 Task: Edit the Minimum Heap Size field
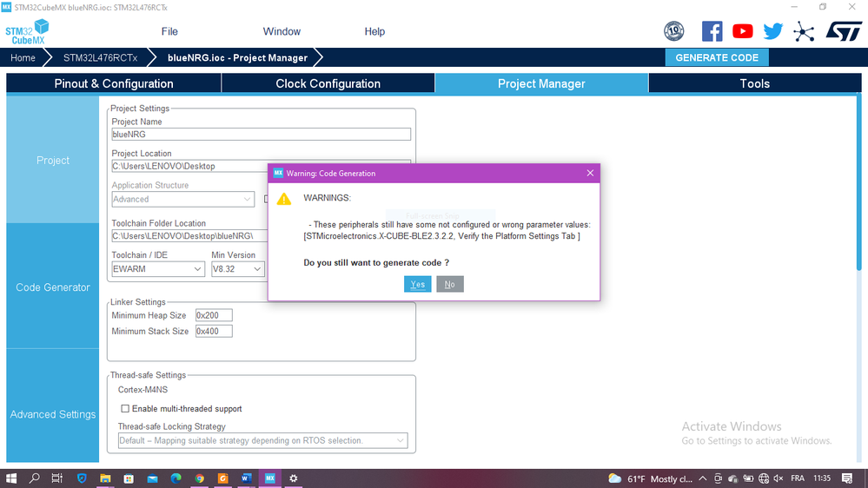click(x=214, y=315)
